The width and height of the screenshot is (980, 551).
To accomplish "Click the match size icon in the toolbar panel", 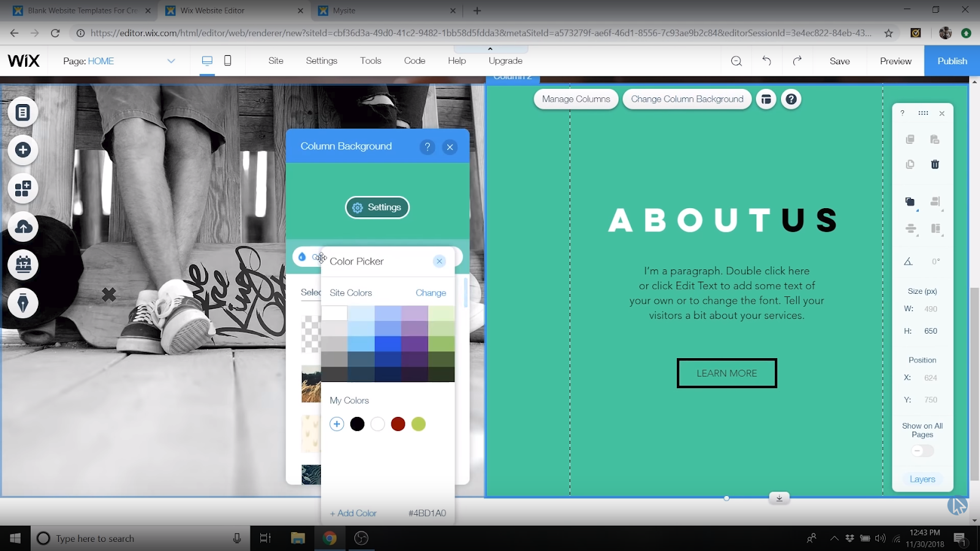I will (x=935, y=229).
